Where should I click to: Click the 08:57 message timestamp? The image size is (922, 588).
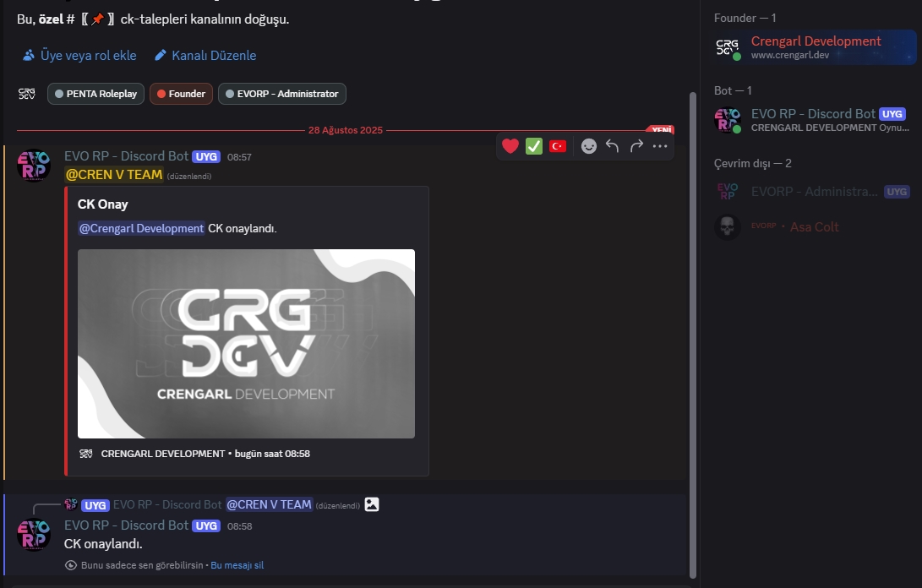[239, 157]
